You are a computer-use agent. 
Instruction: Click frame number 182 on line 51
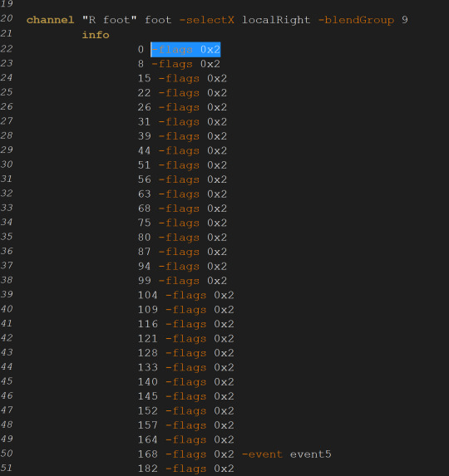(x=148, y=469)
